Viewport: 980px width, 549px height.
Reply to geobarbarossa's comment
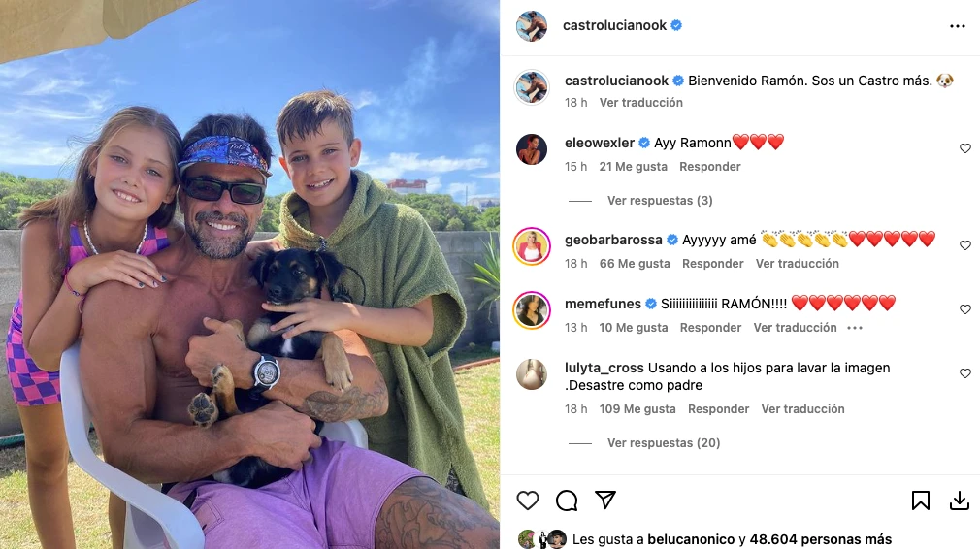click(x=712, y=264)
